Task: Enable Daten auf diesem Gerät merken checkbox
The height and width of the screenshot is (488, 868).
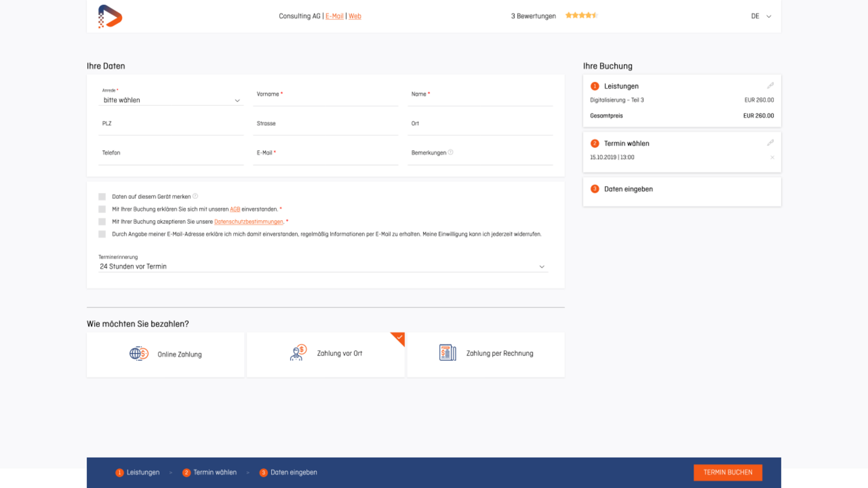Action: (102, 197)
